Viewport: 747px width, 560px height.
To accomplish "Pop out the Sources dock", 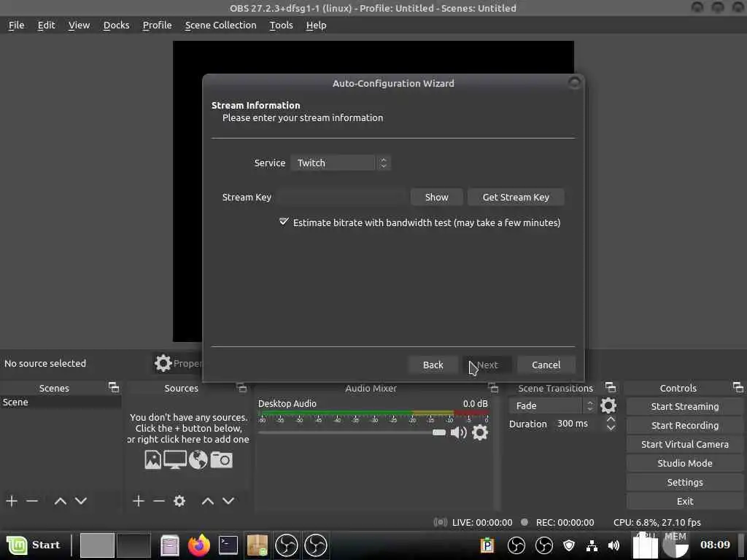I will pyautogui.click(x=241, y=387).
